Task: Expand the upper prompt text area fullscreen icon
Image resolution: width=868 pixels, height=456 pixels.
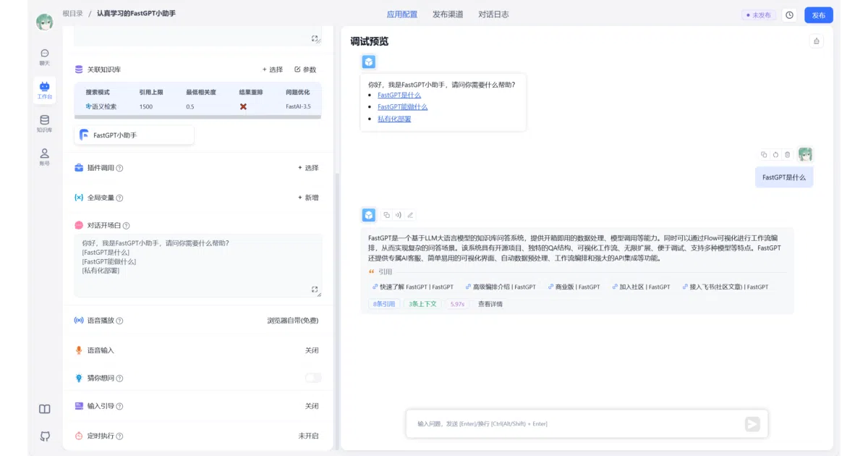Action: tap(315, 38)
